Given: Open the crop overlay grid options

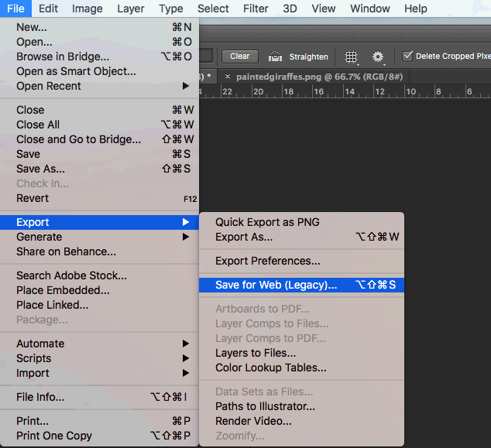Looking at the screenshot, I should 352,56.
